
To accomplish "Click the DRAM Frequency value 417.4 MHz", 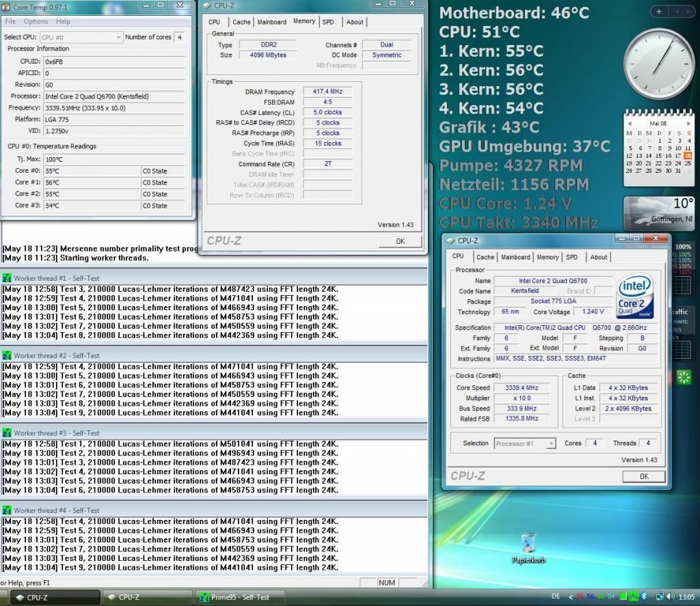I will 327,92.
